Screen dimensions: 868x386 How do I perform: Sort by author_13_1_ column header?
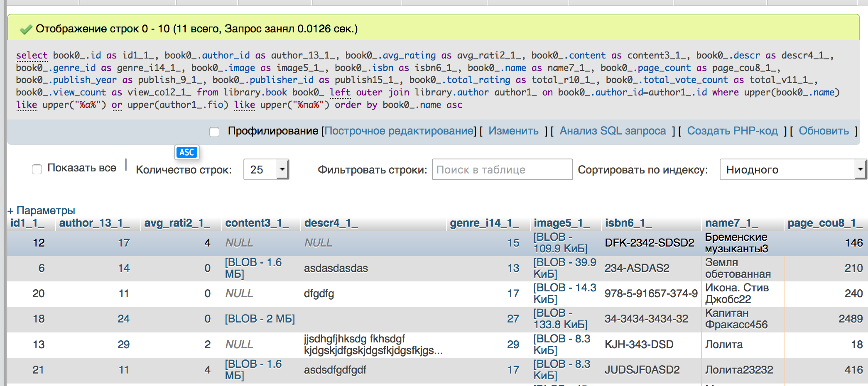pos(94,223)
